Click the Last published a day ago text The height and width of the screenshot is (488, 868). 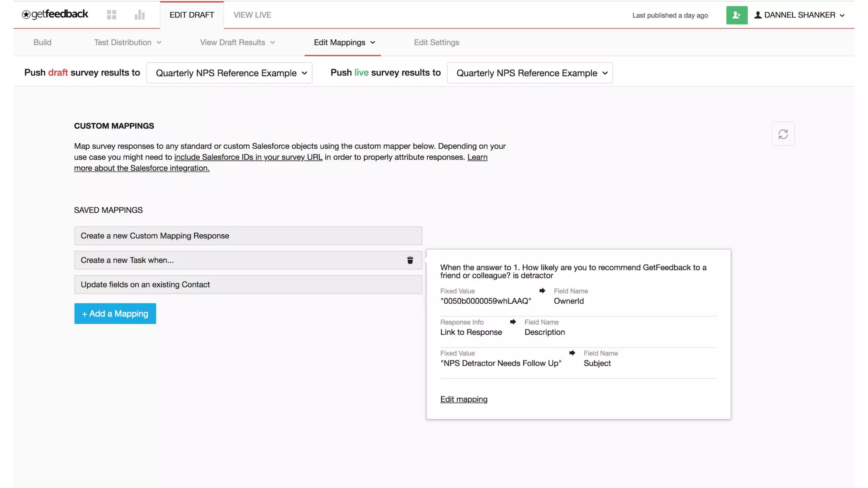click(670, 15)
